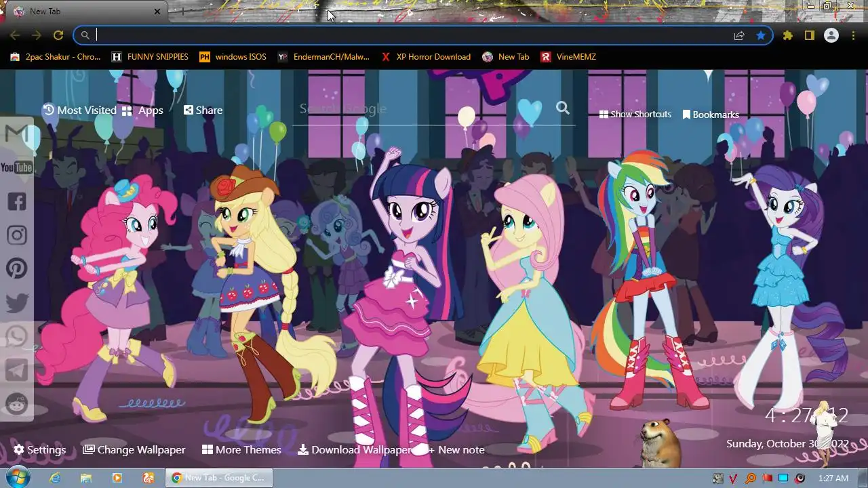
Task: Add a New note
Action: (x=456, y=449)
